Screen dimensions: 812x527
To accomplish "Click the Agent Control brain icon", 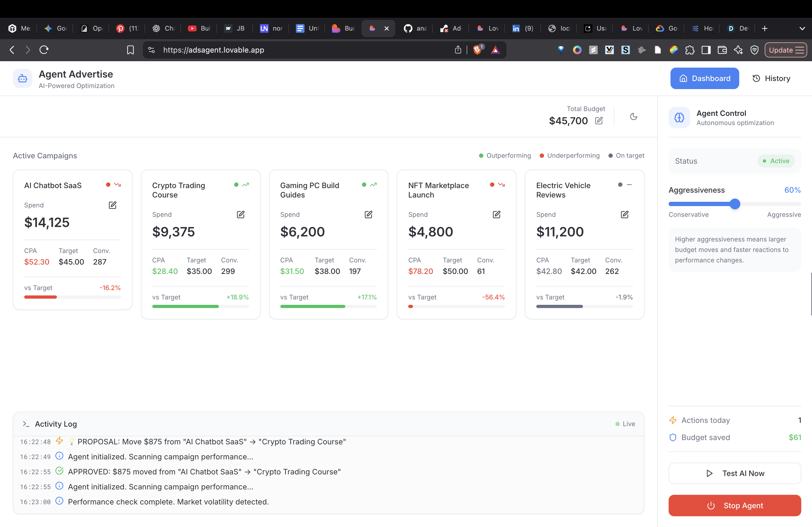I will pos(679,118).
